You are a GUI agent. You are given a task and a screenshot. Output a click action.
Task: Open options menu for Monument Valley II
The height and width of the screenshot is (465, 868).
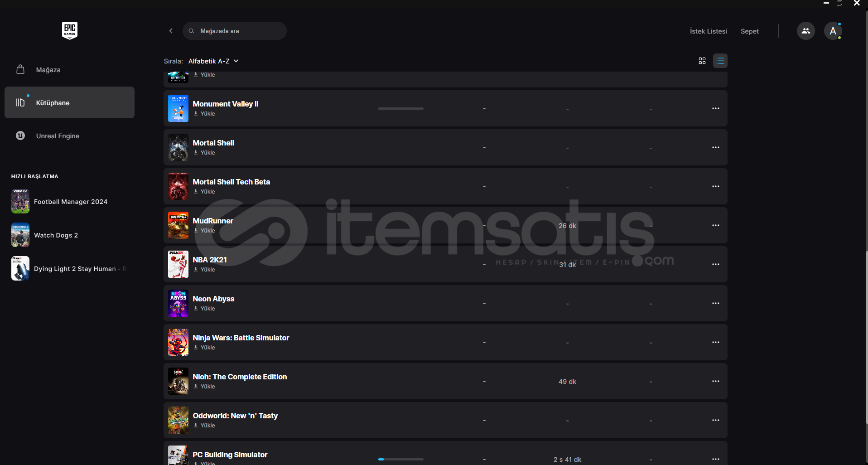(716, 108)
